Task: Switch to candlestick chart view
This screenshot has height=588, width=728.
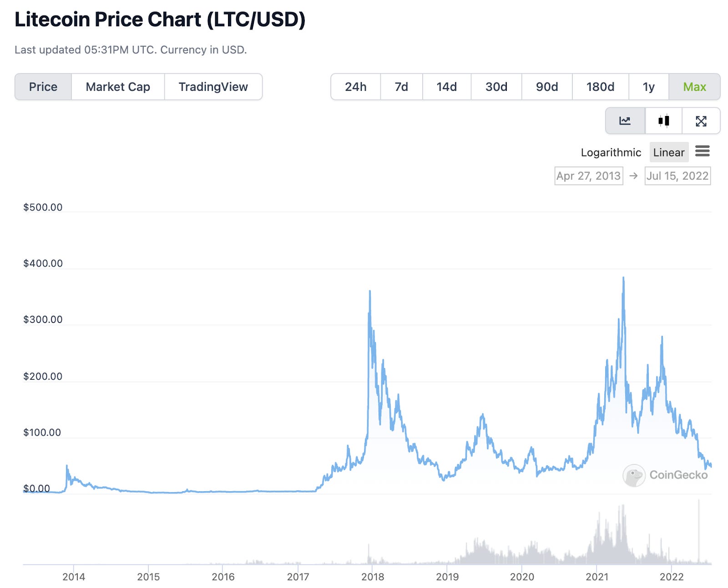Action: point(664,121)
